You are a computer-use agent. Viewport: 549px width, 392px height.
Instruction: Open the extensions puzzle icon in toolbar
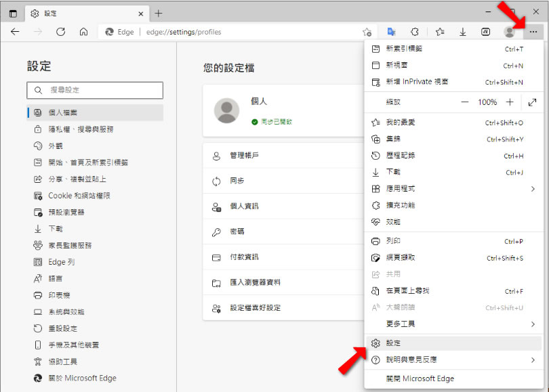click(415, 32)
